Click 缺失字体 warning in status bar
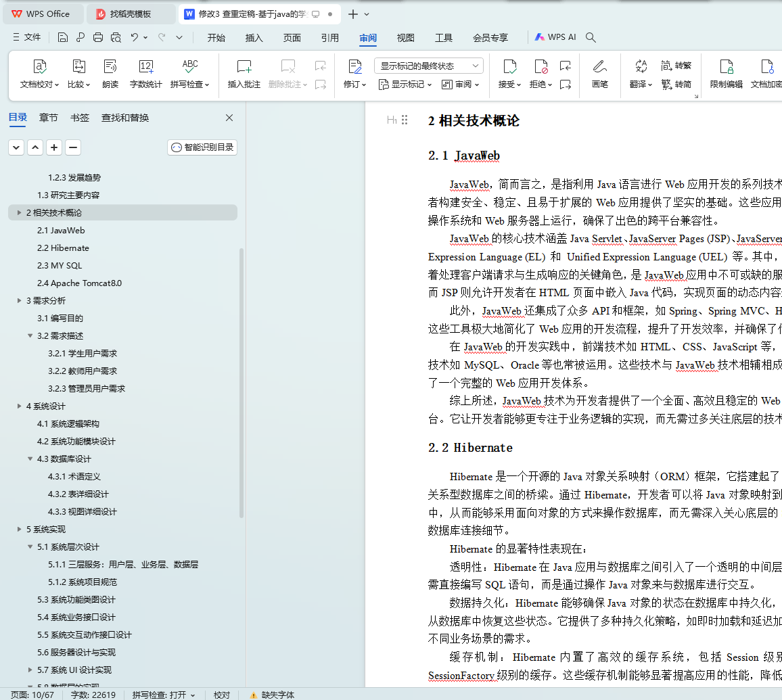Image resolution: width=782 pixels, height=700 pixels. (x=273, y=695)
